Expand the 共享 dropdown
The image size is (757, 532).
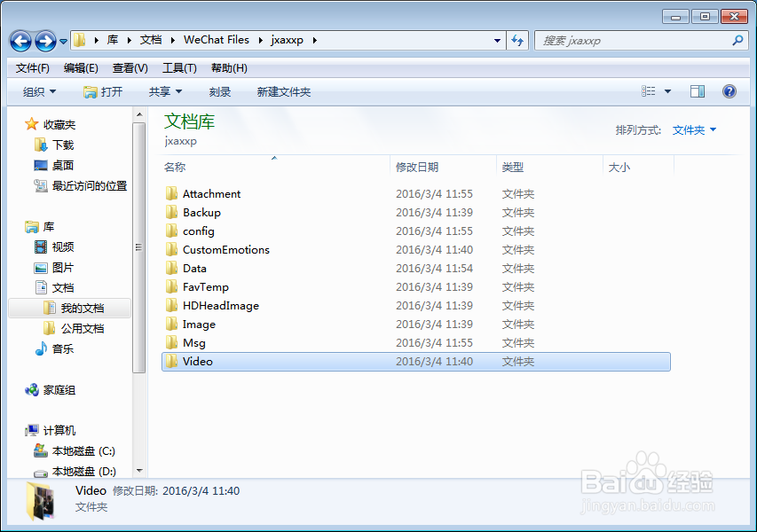[x=165, y=91]
